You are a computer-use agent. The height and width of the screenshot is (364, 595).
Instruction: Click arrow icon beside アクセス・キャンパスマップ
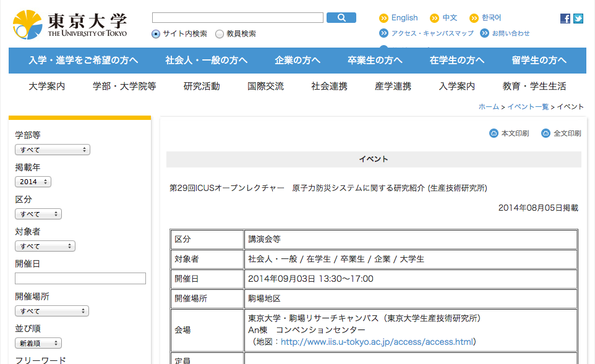383,33
